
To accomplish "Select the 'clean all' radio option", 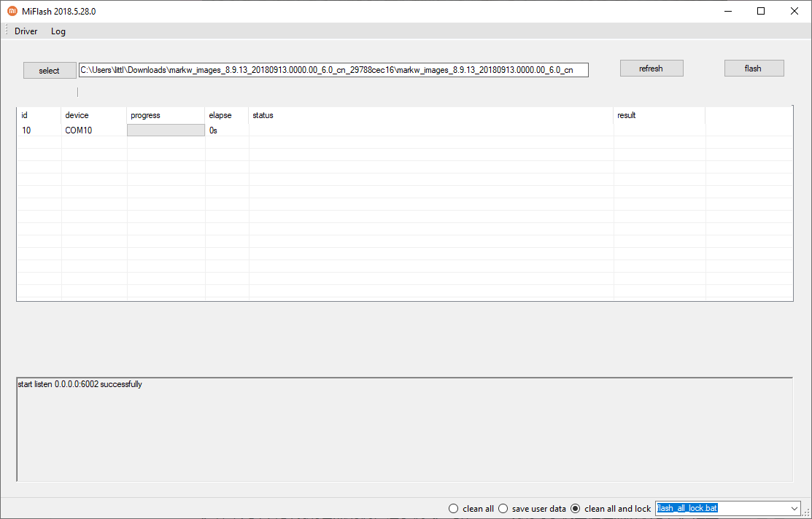I will 471,509.
